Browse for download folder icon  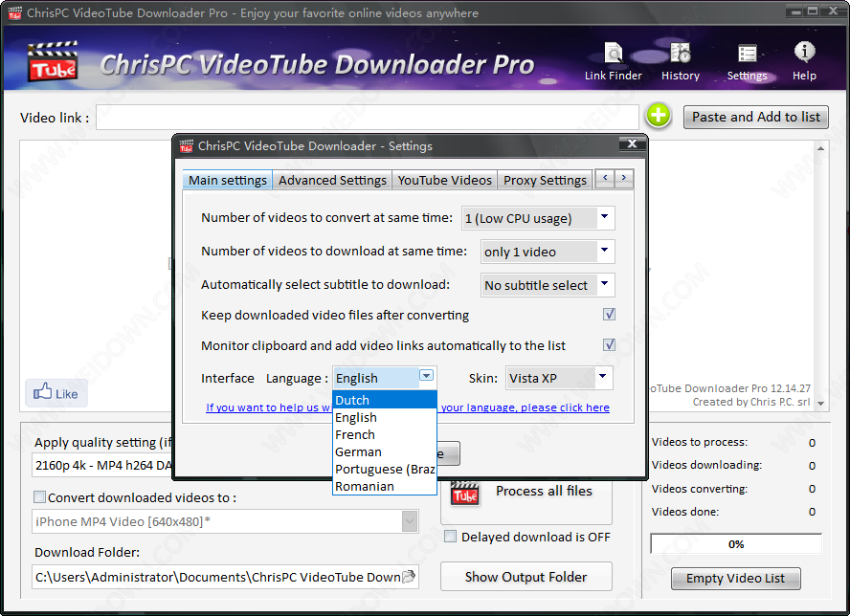tap(410, 577)
